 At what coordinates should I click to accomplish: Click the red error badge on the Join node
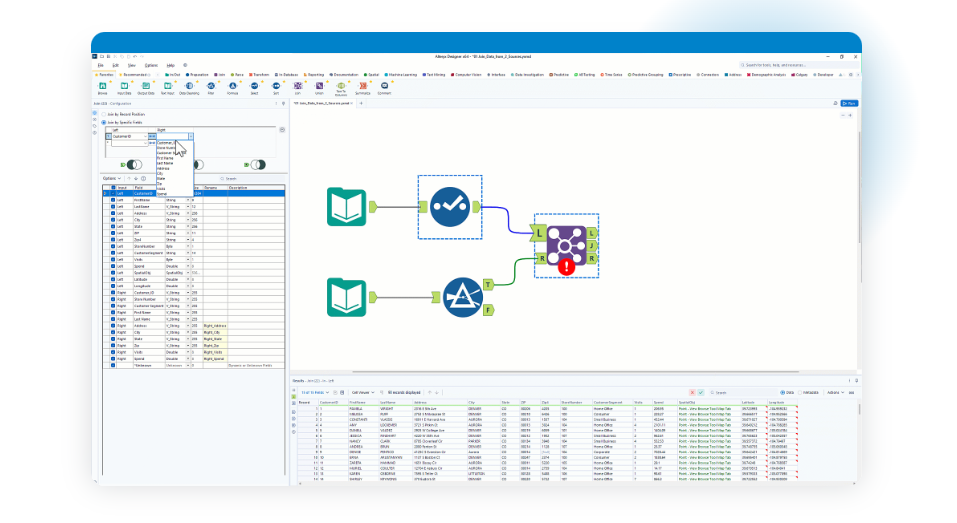(x=566, y=267)
